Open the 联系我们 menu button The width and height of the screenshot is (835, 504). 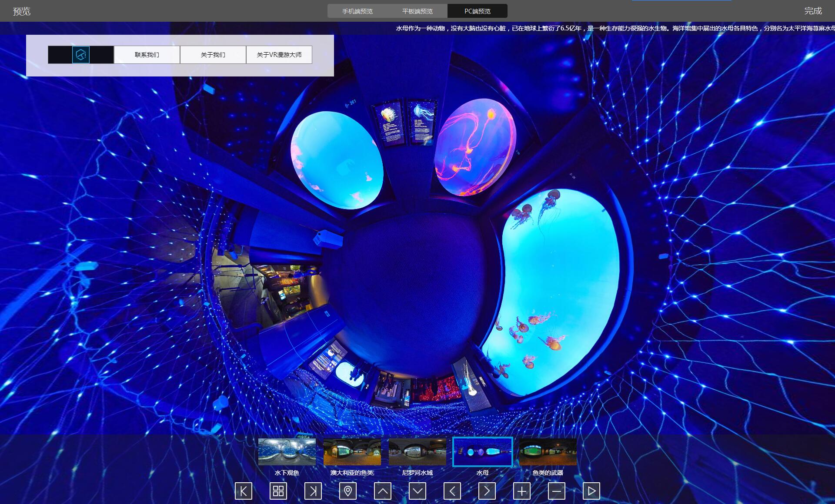click(x=147, y=55)
